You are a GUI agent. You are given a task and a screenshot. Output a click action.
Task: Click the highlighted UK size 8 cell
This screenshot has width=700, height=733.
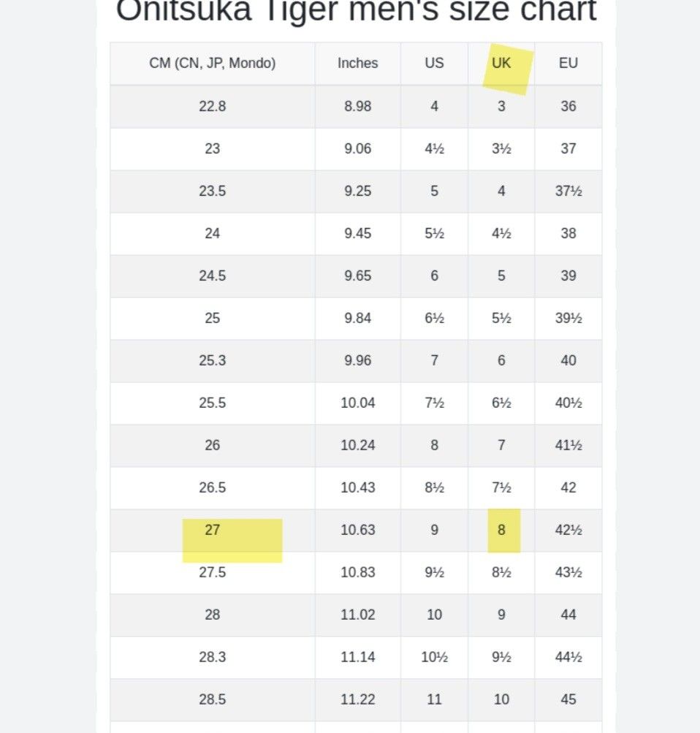pyautogui.click(x=501, y=530)
